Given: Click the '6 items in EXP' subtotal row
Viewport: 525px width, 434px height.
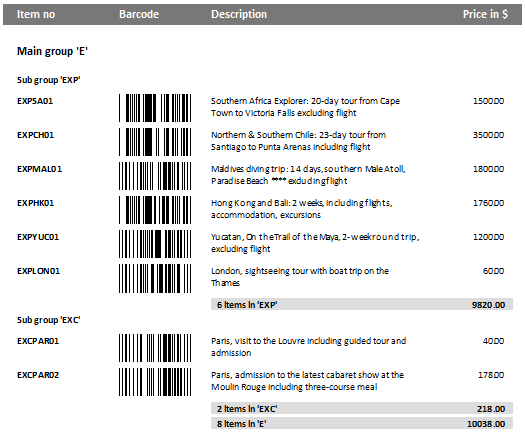Looking at the screenshot, I should 362,304.
